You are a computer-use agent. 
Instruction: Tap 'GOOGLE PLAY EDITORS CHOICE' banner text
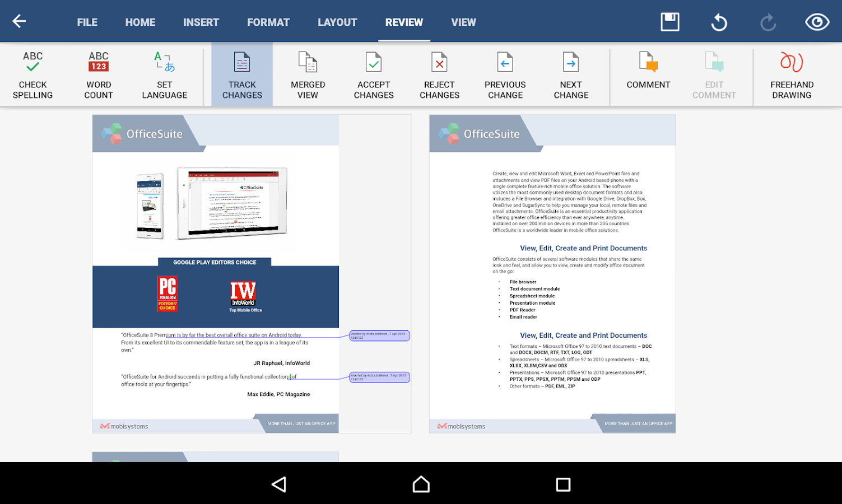click(x=215, y=262)
